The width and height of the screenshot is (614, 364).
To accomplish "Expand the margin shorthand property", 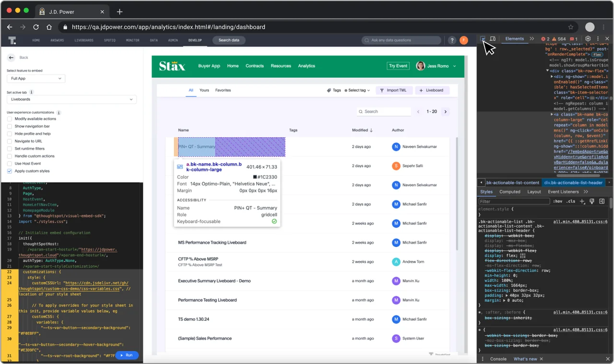I will coord(504,301).
